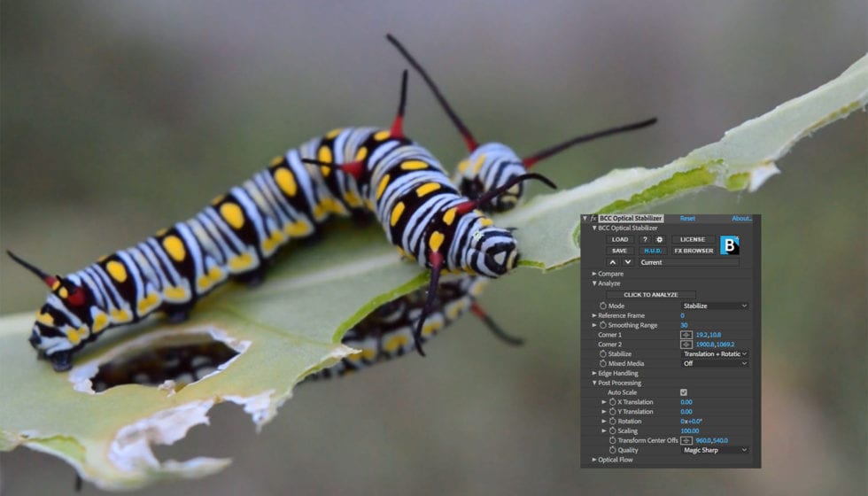868x496 pixels.
Task: Click the Rotation value 0x+0.0°
Action: tap(692, 422)
